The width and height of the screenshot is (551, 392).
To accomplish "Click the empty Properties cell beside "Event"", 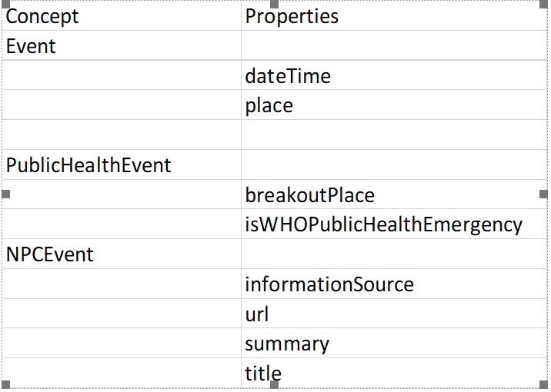I will point(392,46).
